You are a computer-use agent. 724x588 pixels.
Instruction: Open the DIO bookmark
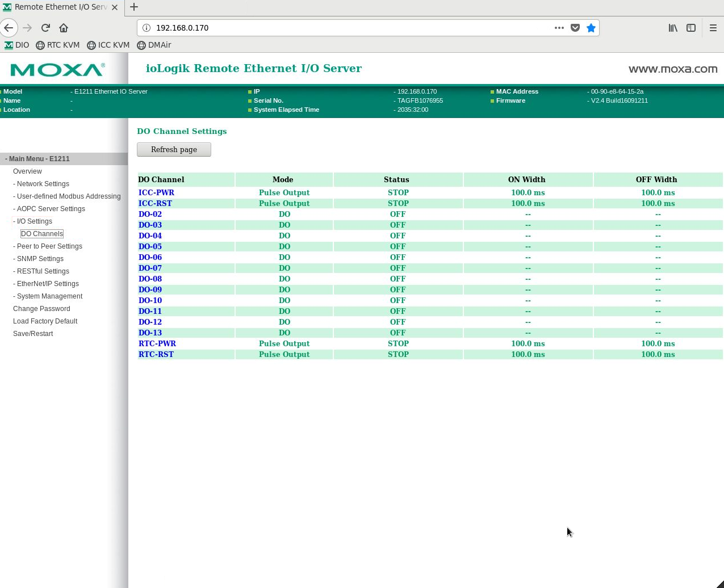(x=17, y=45)
